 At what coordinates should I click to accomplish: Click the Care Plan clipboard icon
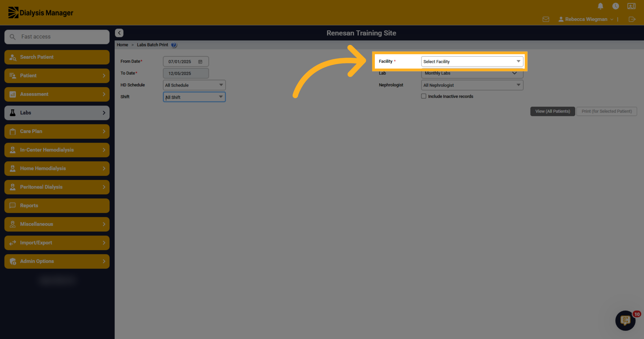pos(13,131)
